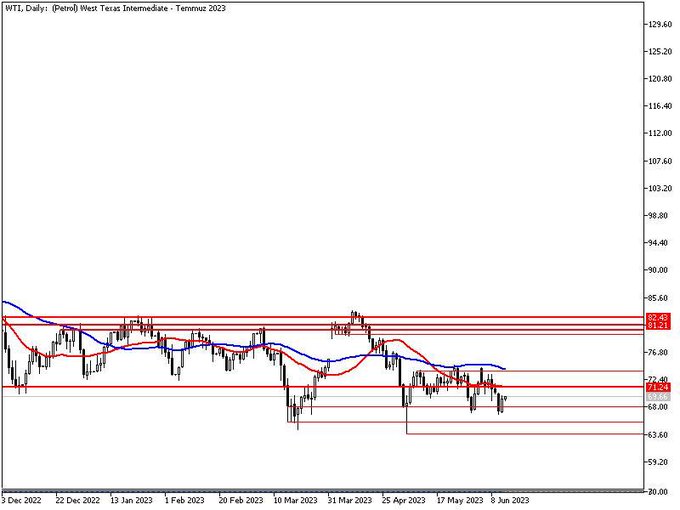Click the 68.00 price axis label

point(660,407)
